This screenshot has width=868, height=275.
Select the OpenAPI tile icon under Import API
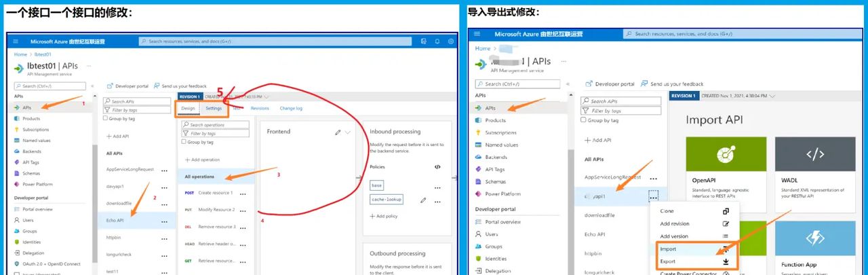(726, 155)
